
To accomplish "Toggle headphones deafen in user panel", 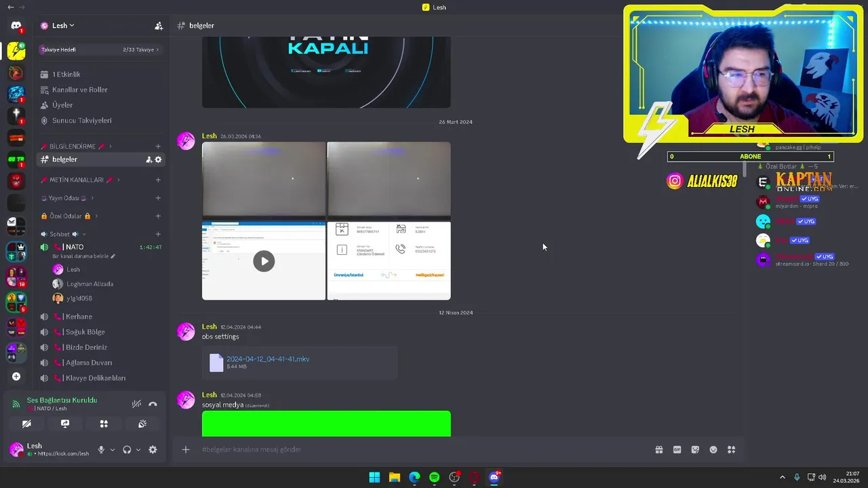I will (x=127, y=450).
